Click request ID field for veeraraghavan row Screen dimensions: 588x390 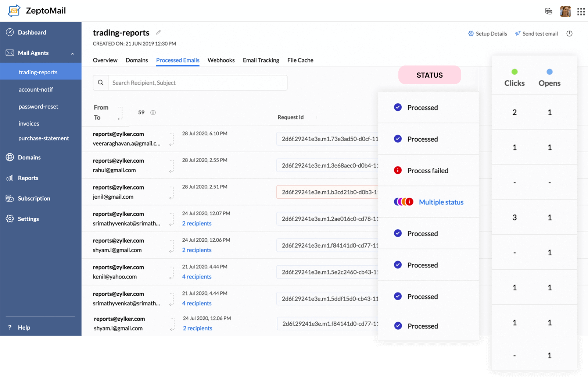click(327, 139)
